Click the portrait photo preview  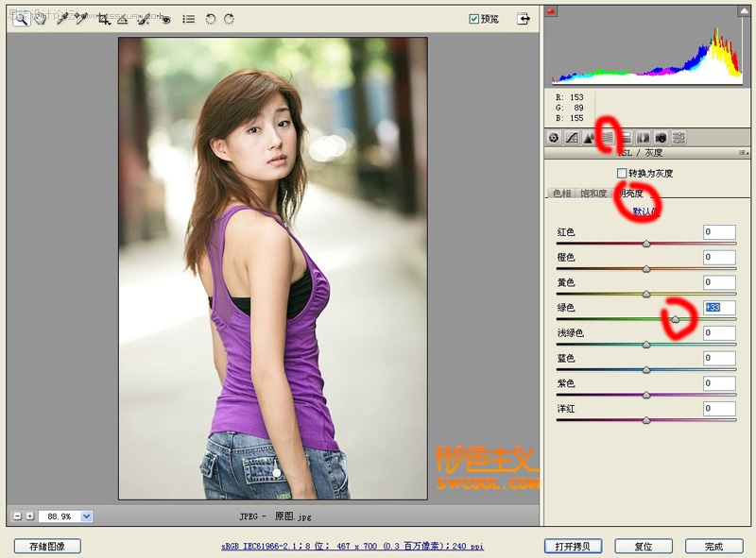tap(273, 268)
